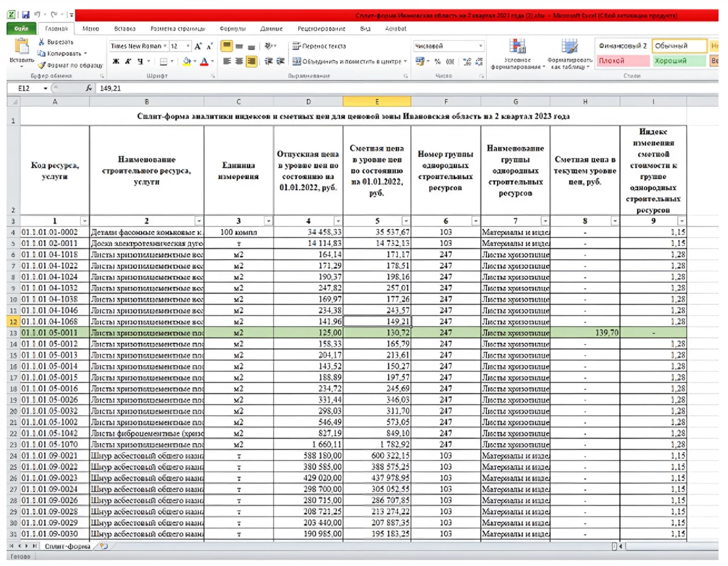Apply the Обычный cell style
Viewport: 728px width, 566px height.
(x=679, y=46)
